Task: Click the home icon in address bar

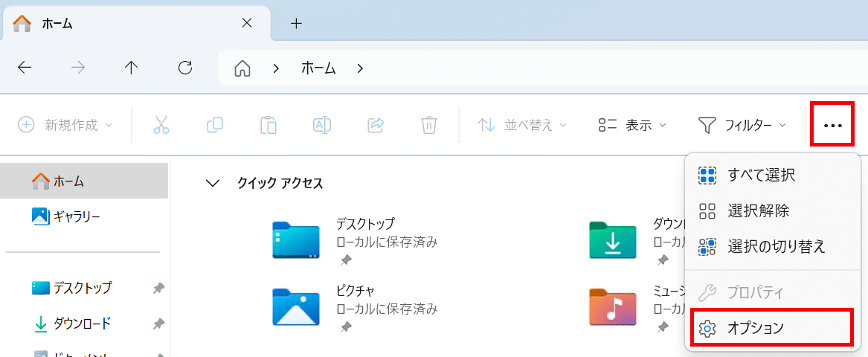Action: click(x=242, y=68)
